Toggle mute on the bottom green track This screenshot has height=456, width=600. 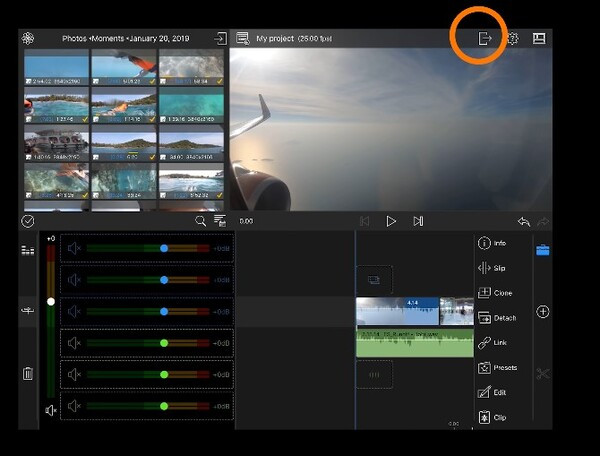(74, 406)
